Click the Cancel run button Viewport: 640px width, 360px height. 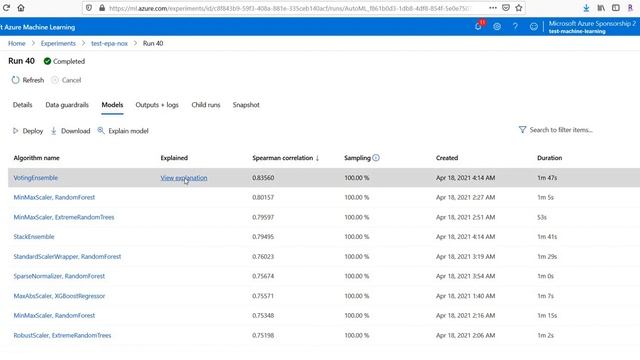(x=66, y=80)
